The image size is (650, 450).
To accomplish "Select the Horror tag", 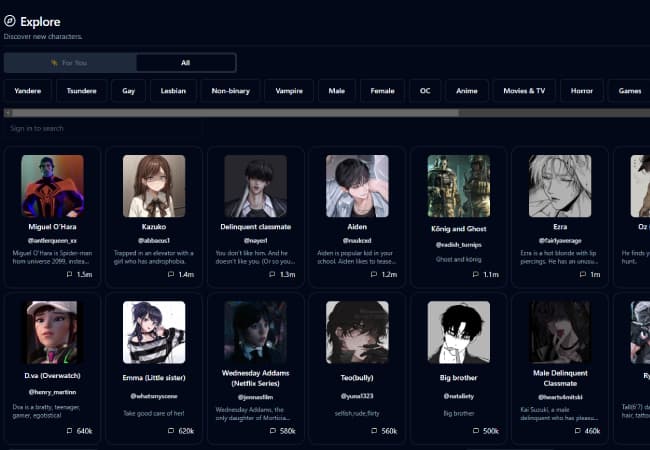I will tap(582, 91).
